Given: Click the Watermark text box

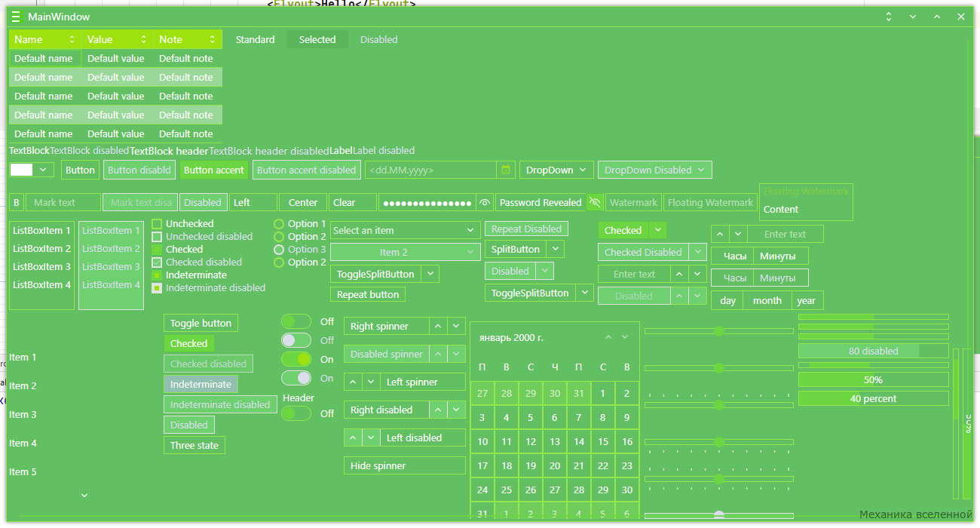Looking at the screenshot, I should 633,202.
